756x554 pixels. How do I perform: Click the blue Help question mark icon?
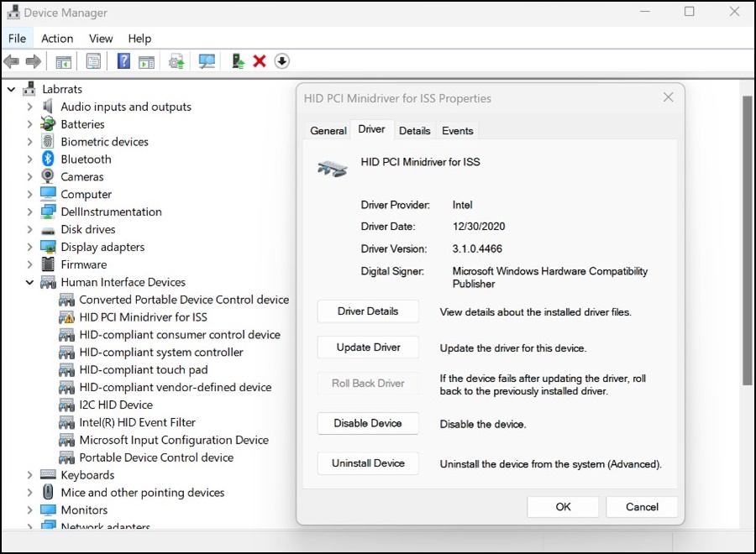[124, 61]
